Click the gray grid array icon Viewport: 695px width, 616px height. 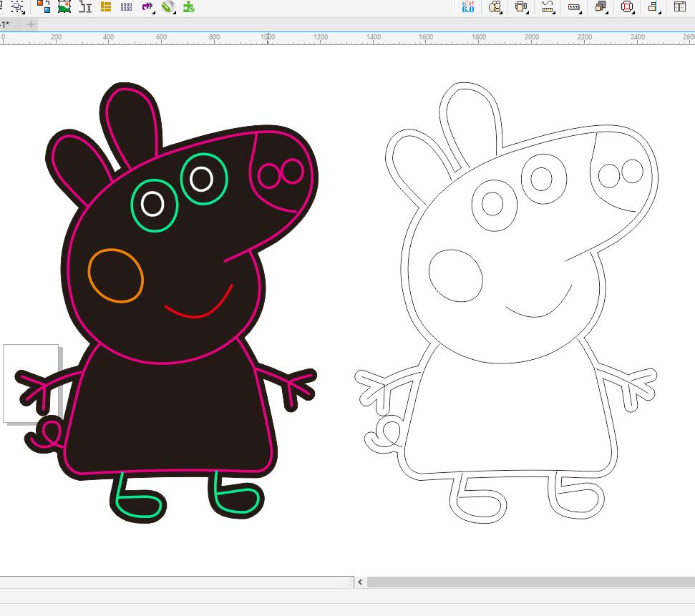click(x=126, y=6)
